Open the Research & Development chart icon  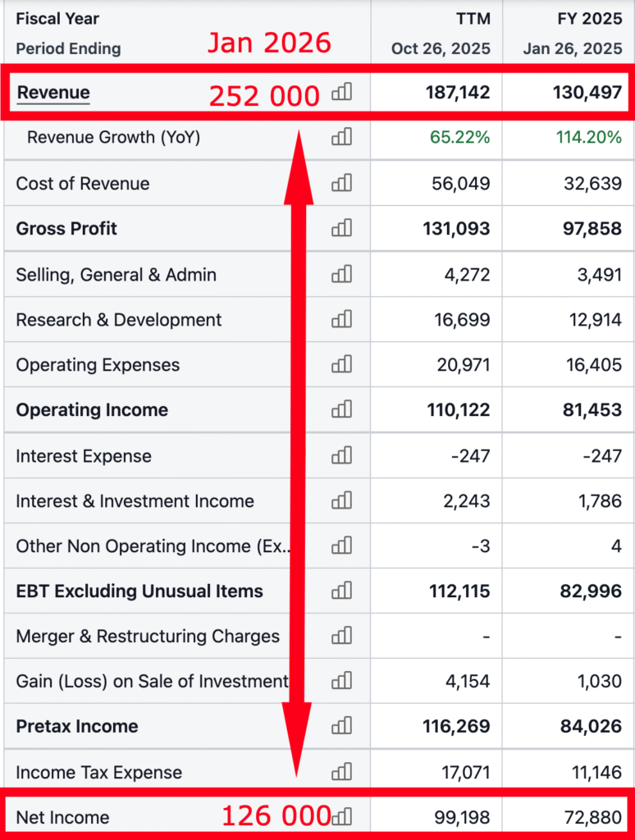tap(341, 319)
